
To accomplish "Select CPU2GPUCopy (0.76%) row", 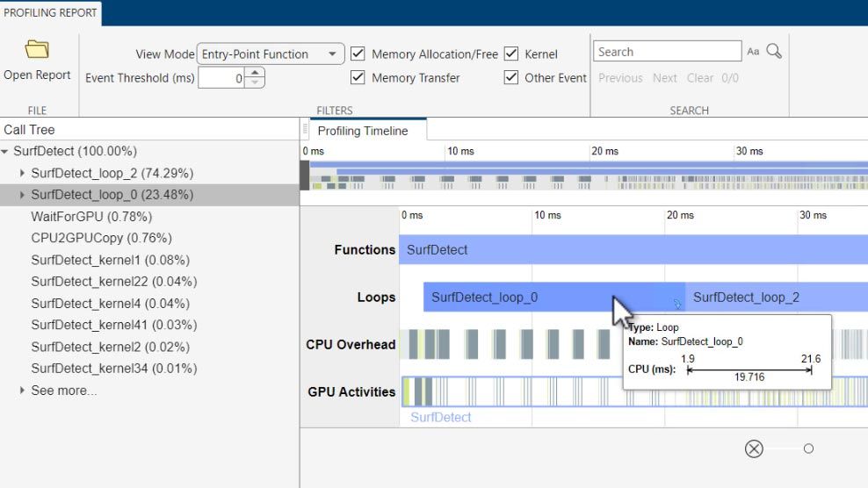I will point(149,238).
